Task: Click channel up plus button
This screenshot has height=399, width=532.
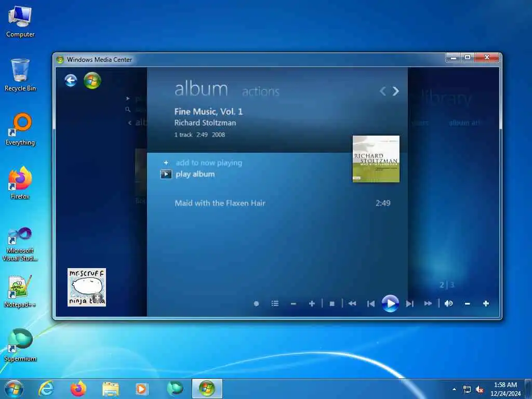Action: (x=312, y=303)
